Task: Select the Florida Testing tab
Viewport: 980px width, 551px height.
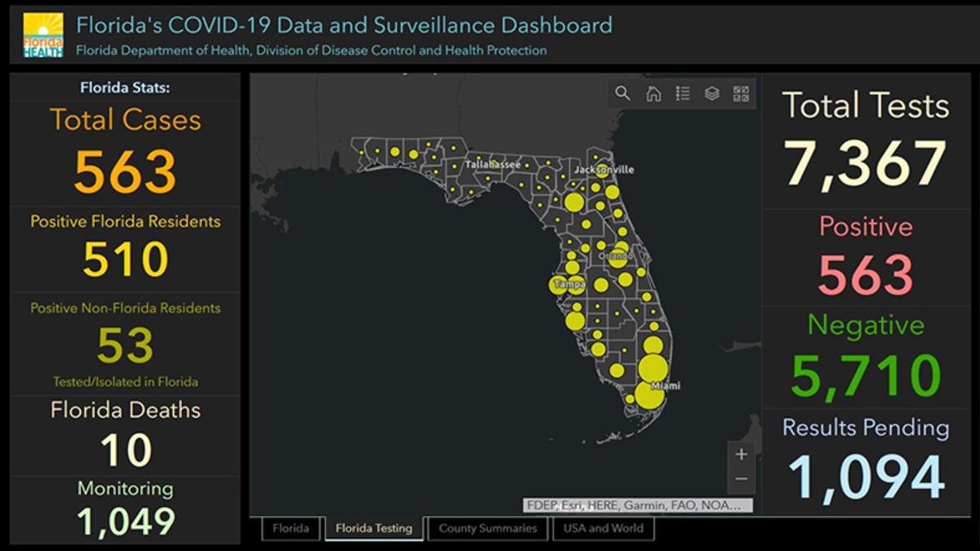Action: tap(376, 528)
